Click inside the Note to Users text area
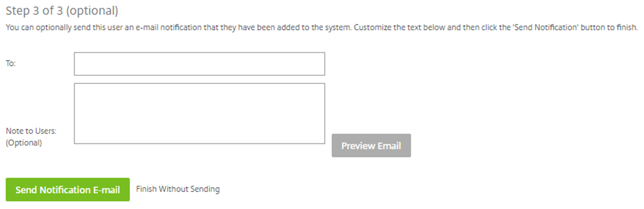Image resolution: width=644 pixels, height=209 pixels. (199, 113)
